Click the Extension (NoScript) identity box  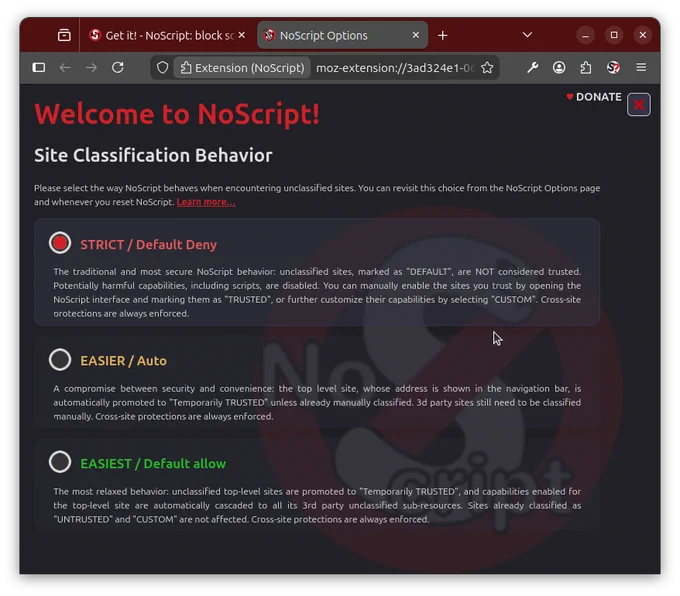point(242,68)
